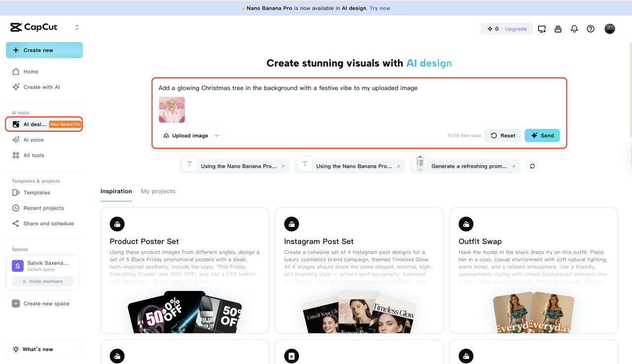The image size is (632, 364).
Task: Expand the workspace switcher next to CapCut logo
Action: (77, 28)
